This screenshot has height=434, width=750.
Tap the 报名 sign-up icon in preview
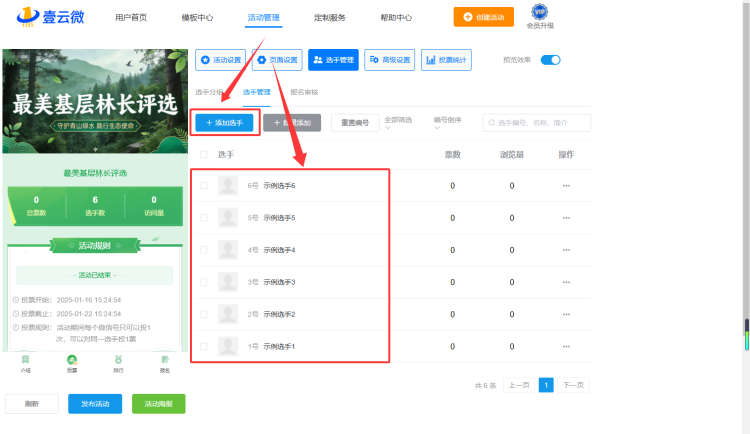(x=165, y=360)
